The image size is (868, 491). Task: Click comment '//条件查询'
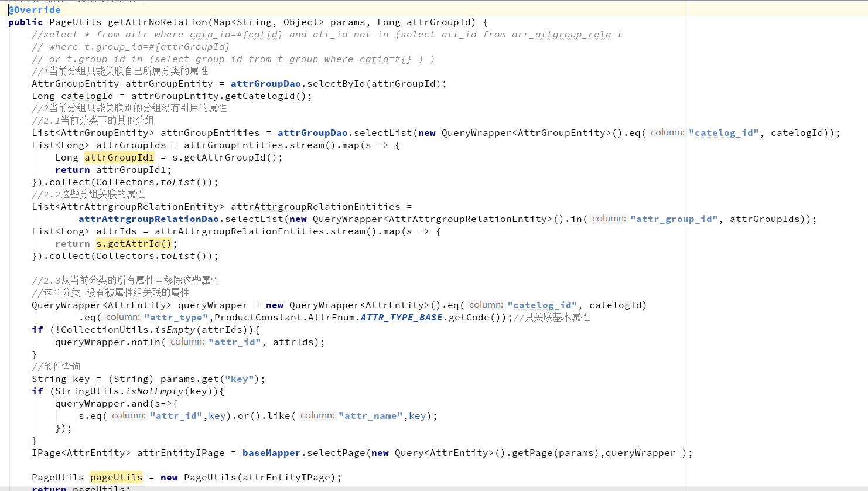[x=56, y=366]
